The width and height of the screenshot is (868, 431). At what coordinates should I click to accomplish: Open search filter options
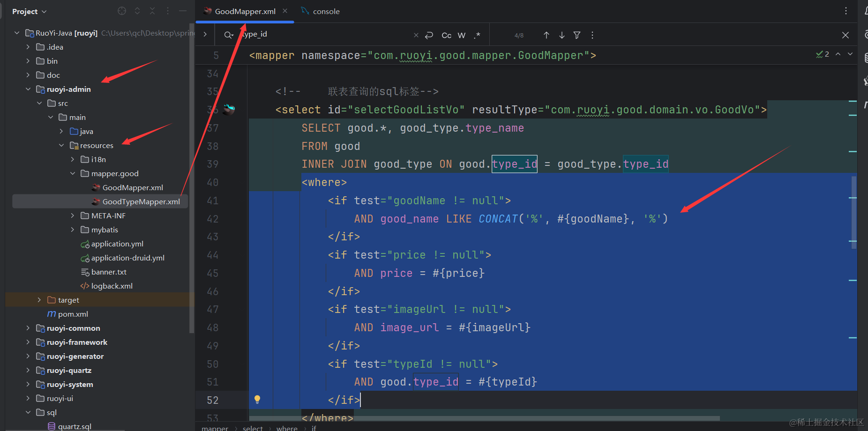pyautogui.click(x=577, y=35)
